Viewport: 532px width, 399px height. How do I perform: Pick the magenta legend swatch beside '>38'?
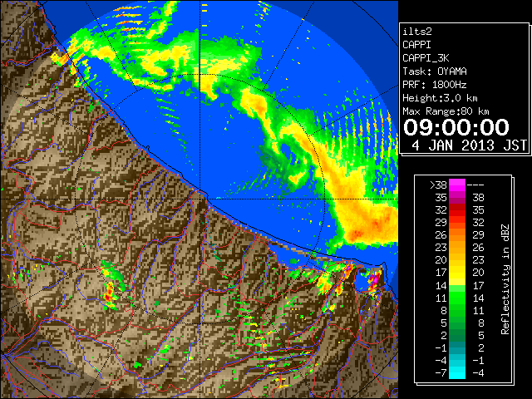(457, 185)
